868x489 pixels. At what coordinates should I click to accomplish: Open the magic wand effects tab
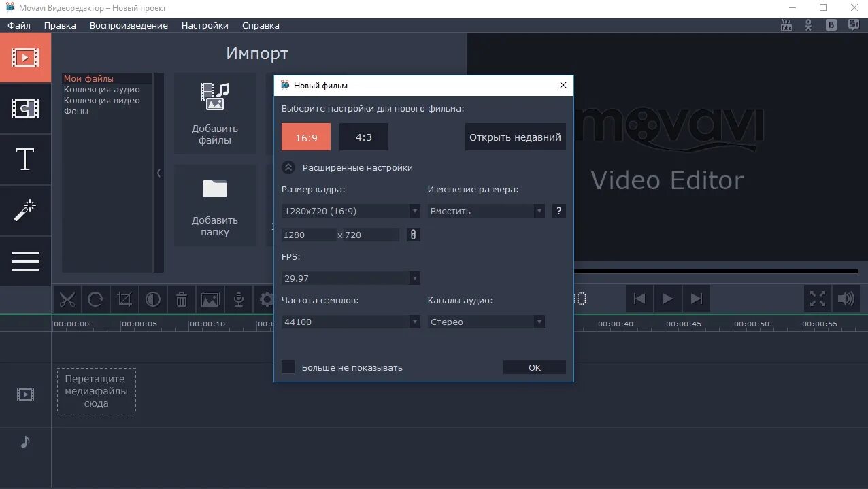pyautogui.click(x=25, y=210)
